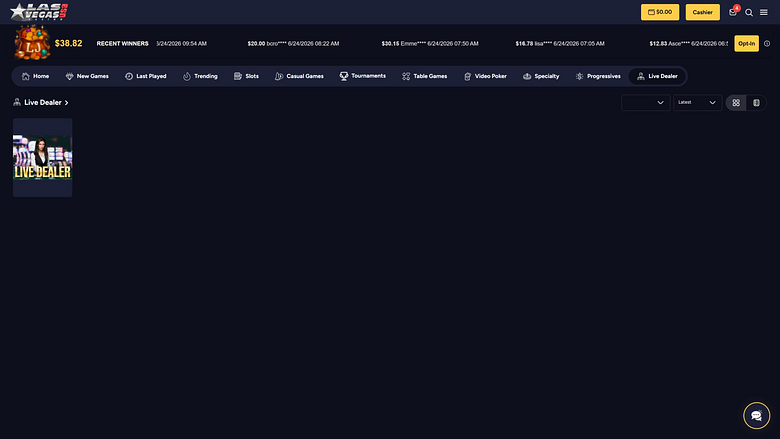The height and width of the screenshot is (439, 780).
Task: Click the $38.82 jackpot amount
Action: point(69,43)
